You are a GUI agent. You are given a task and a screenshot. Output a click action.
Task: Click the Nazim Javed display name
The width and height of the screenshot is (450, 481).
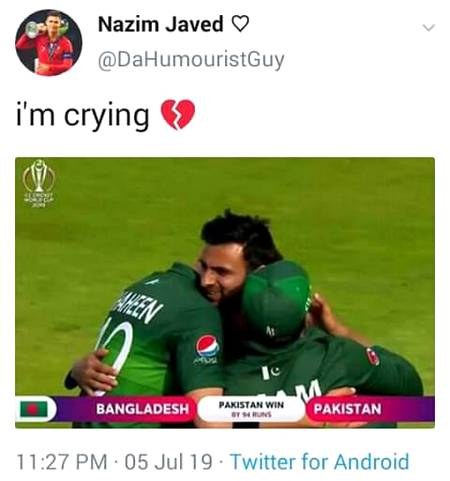tap(160, 25)
